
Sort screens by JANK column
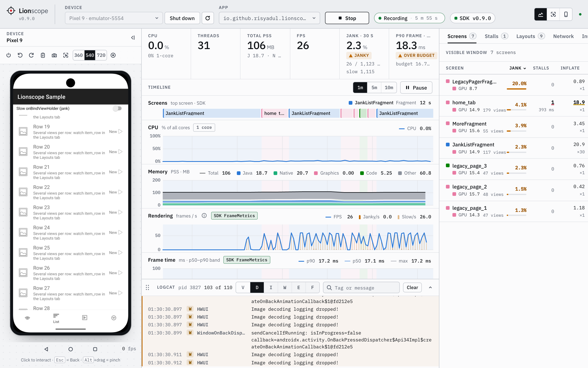518,68
